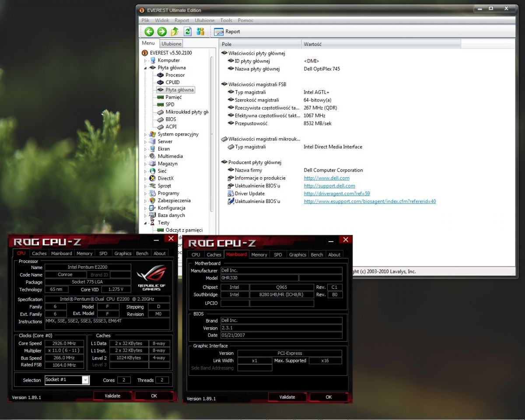Select ACPI in the EVEREST tree

pos(171,126)
